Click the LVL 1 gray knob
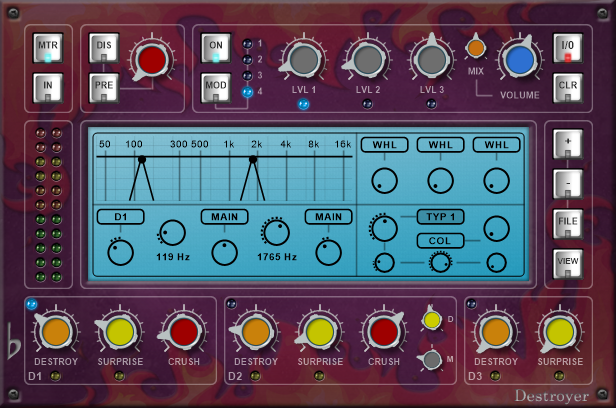Image resolution: width=616 pixels, height=408 pixels. click(304, 62)
